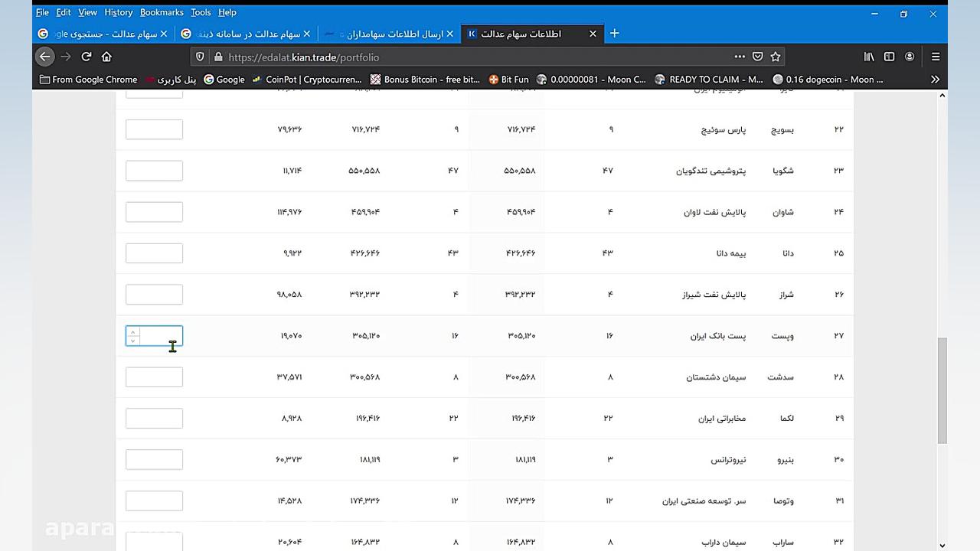Select the company name 'نیروترانس'
The height and width of the screenshot is (551, 980).
point(728,460)
